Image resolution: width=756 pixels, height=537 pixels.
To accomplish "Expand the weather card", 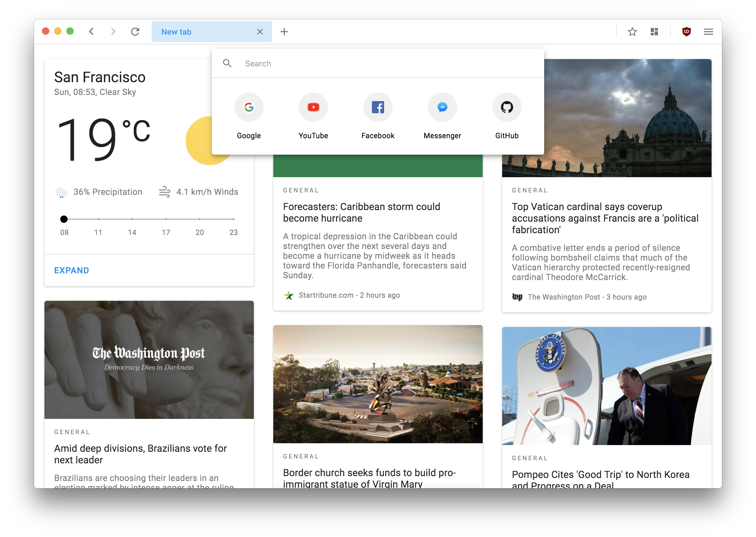I will [72, 270].
